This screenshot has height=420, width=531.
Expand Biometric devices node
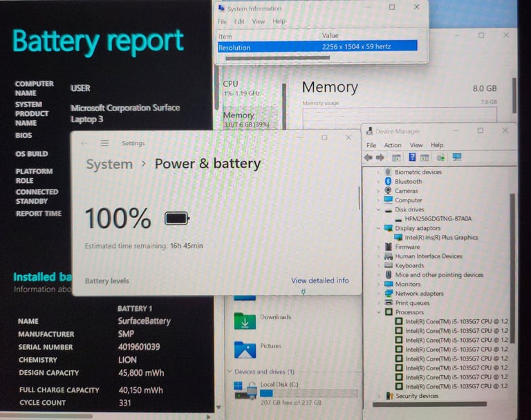(x=378, y=172)
